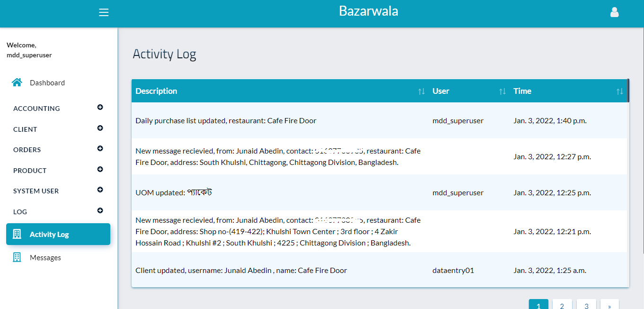
Task: Click the Activity Log building icon
Action: pyautogui.click(x=17, y=234)
